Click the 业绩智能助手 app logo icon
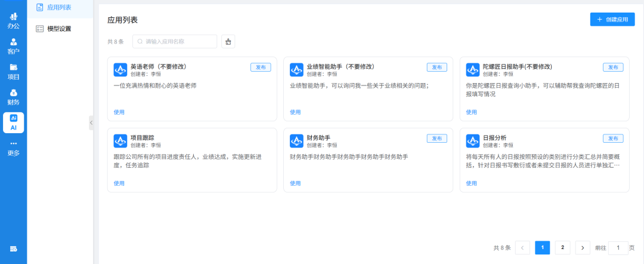The width and height of the screenshot is (644, 264). pos(296,70)
